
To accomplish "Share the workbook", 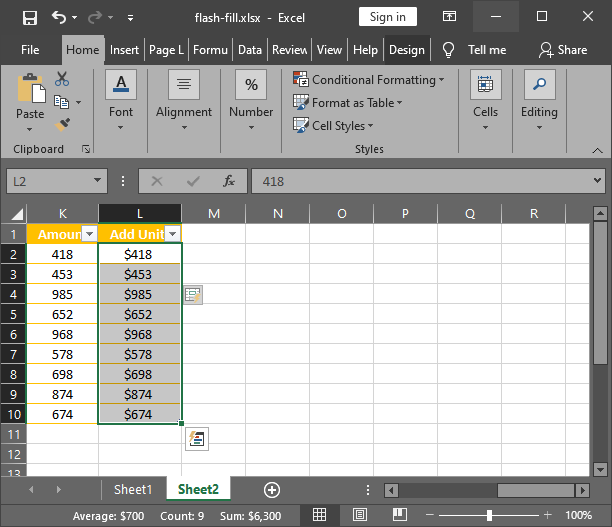I will click(563, 50).
